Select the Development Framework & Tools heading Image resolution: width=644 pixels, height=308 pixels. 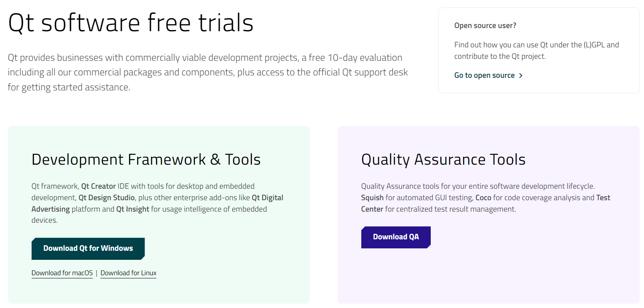[146, 160]
